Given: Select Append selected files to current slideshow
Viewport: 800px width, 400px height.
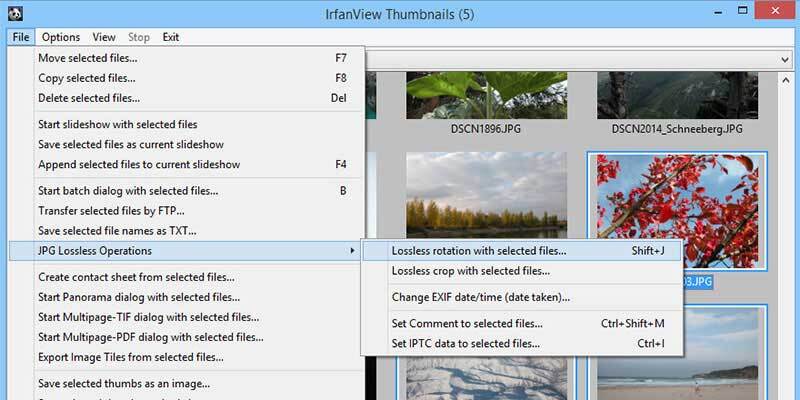Looking at the screenshot, I should [187, 164].
